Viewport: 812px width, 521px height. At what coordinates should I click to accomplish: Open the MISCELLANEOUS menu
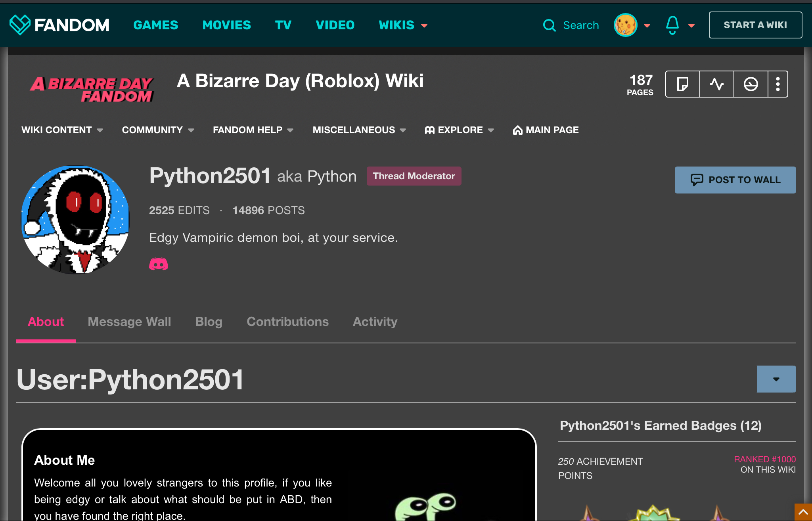(359, 130)
